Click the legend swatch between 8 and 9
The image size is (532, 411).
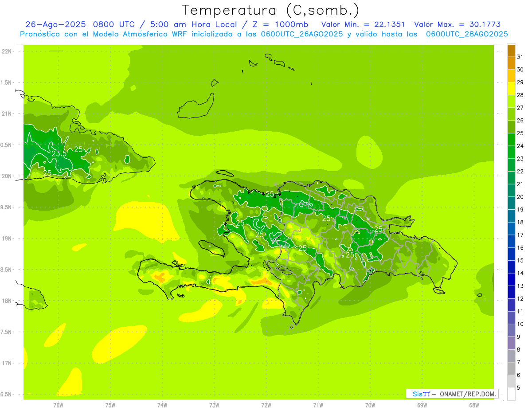coord(511,343)
